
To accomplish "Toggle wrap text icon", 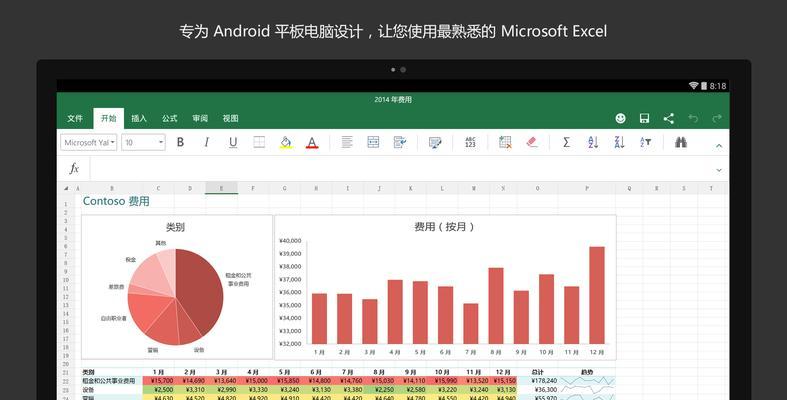I will point(400,143).
